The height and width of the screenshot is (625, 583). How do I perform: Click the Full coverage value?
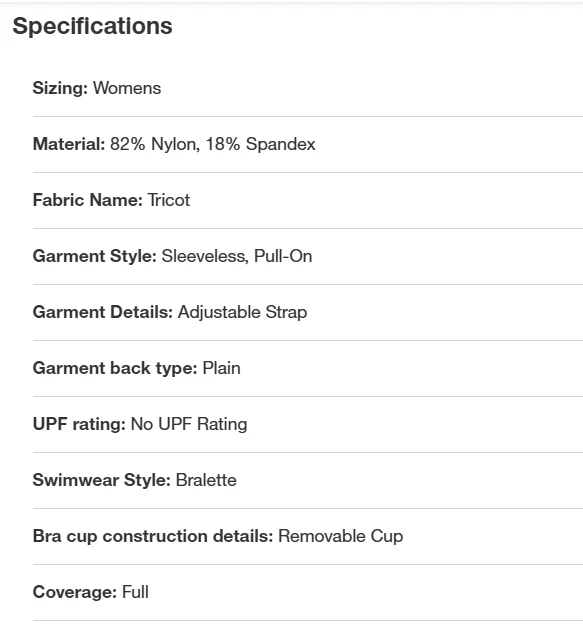point(135,592)
